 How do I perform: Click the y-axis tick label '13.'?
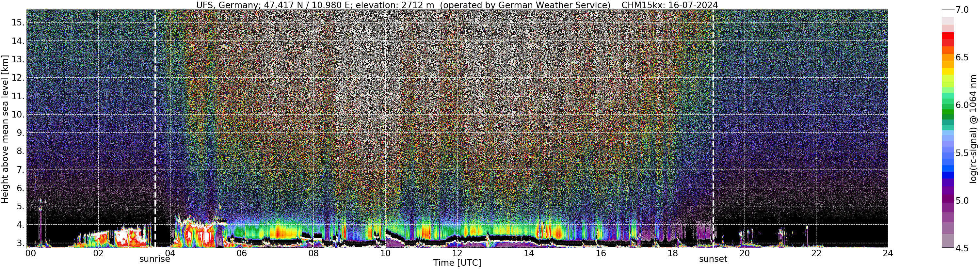[18, 59]
